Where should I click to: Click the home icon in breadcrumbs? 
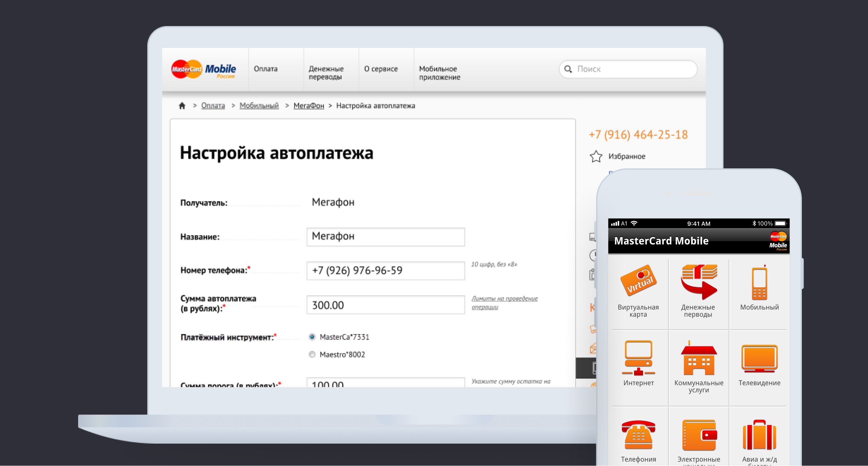point(182,106)
